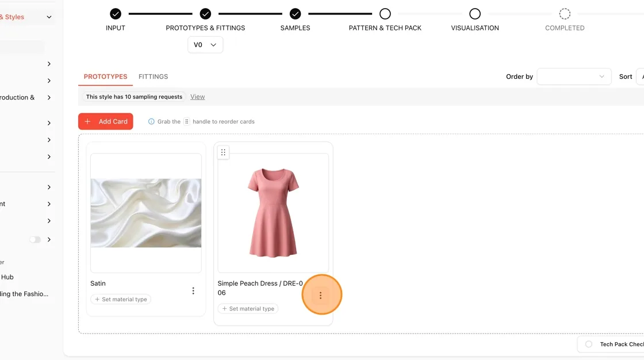Click the COMPLETED step label
644x360 pixels.
point(565,28)
